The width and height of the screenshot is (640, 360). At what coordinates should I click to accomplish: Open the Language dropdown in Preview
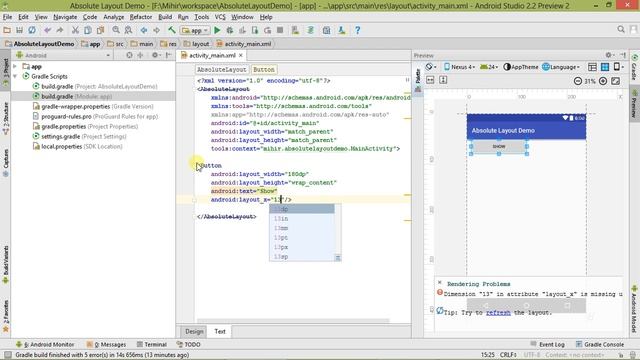tap(561, 67)
